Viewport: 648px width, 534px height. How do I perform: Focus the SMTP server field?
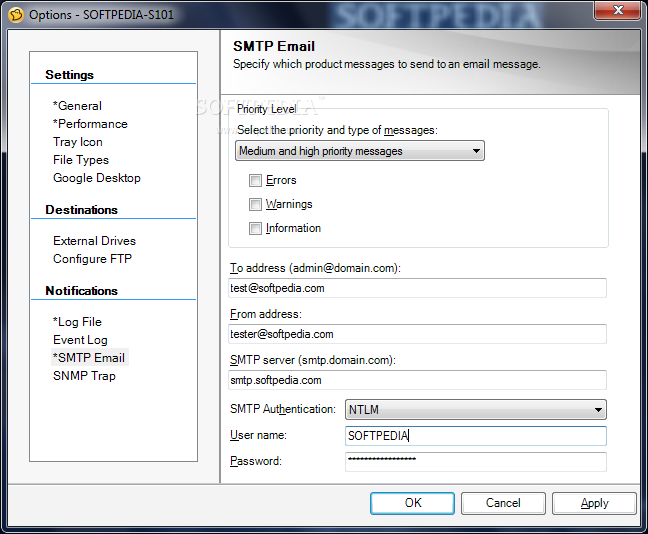417,380
